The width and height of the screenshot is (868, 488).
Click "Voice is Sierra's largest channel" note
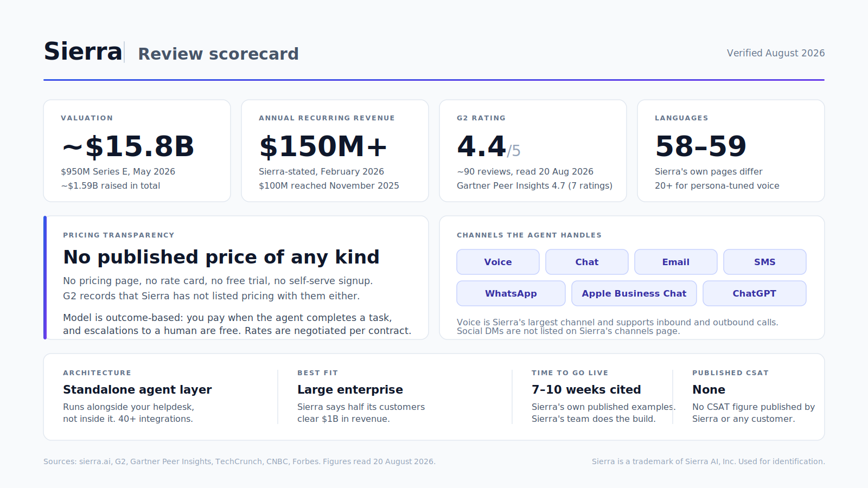click(x=617, y=322)
